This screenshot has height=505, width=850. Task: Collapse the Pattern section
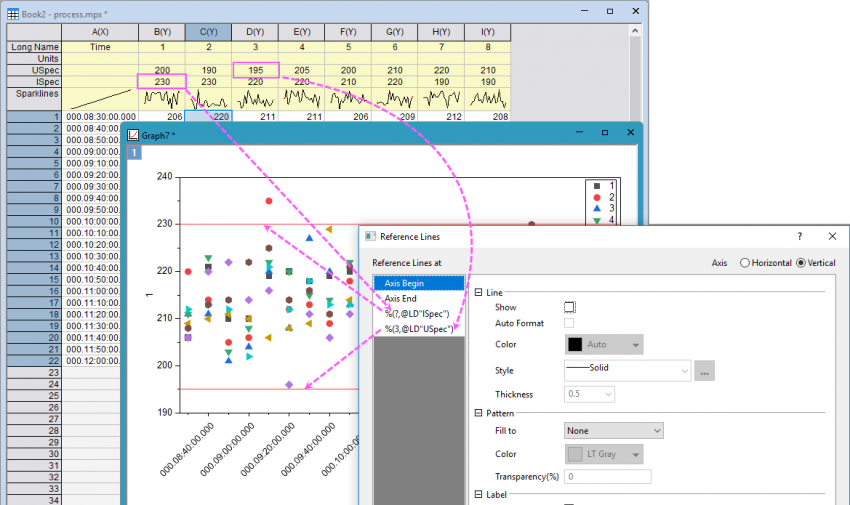pos(479,413)
